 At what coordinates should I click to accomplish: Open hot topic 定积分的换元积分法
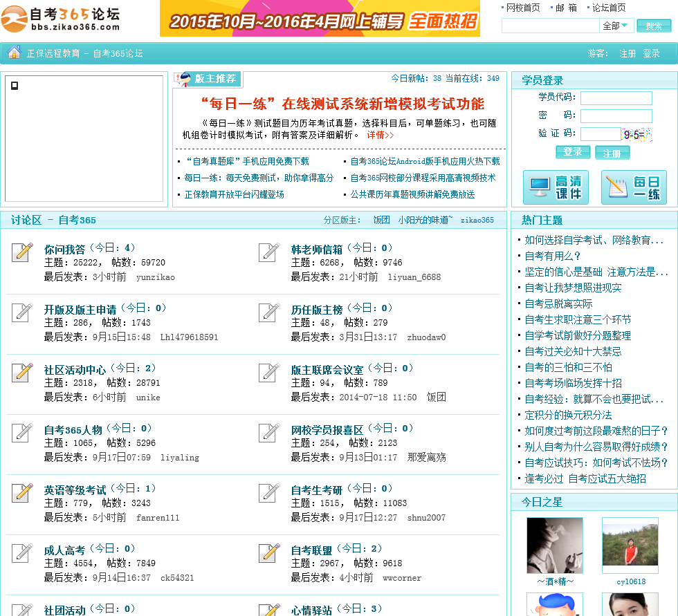(x=568, y=415)
